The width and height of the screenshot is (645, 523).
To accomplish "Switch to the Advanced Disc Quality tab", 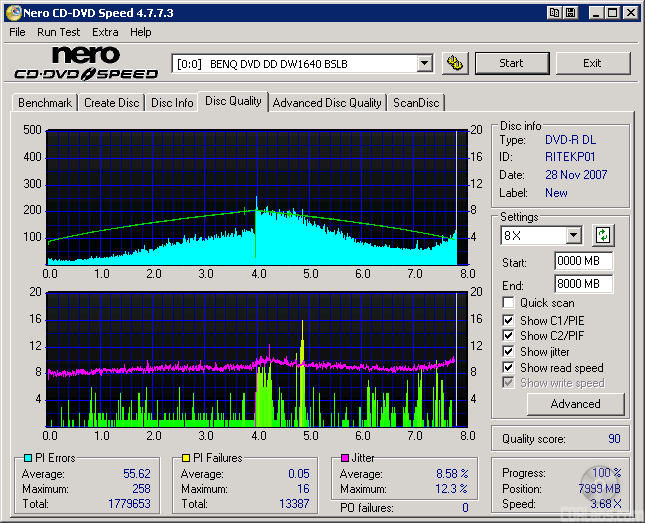I will tap(327, 102).
